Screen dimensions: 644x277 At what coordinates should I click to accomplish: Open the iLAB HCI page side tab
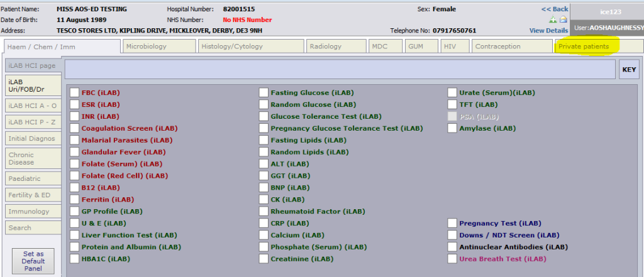click(33, 66)
